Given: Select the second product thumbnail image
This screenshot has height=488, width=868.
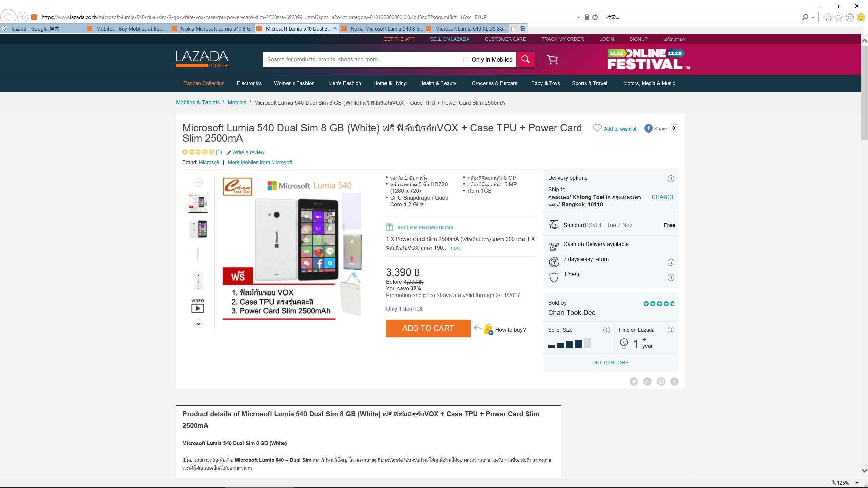Looking at the screenshot, I should tap(198, 229).
